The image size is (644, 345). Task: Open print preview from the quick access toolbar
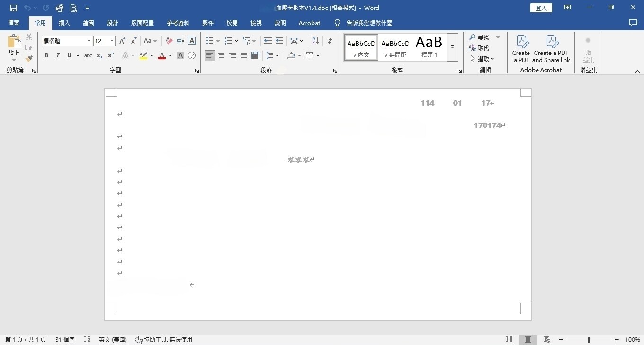(x=73, y=8)
